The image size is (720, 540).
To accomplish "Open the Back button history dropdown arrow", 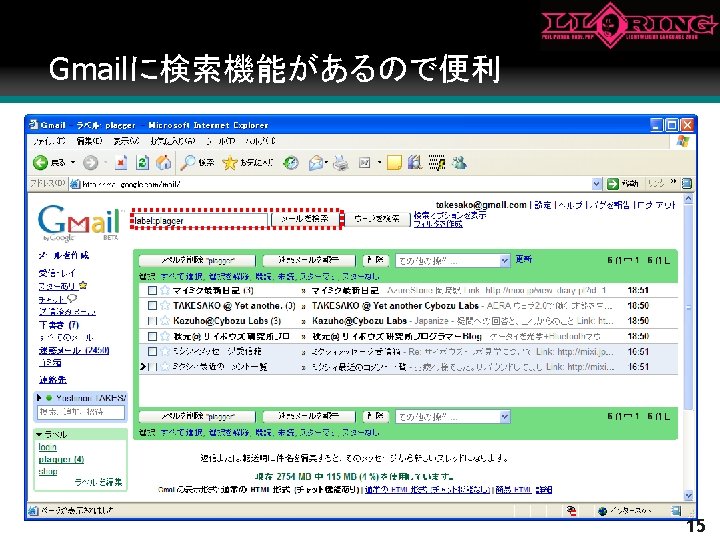I will (x=73, y=163).
